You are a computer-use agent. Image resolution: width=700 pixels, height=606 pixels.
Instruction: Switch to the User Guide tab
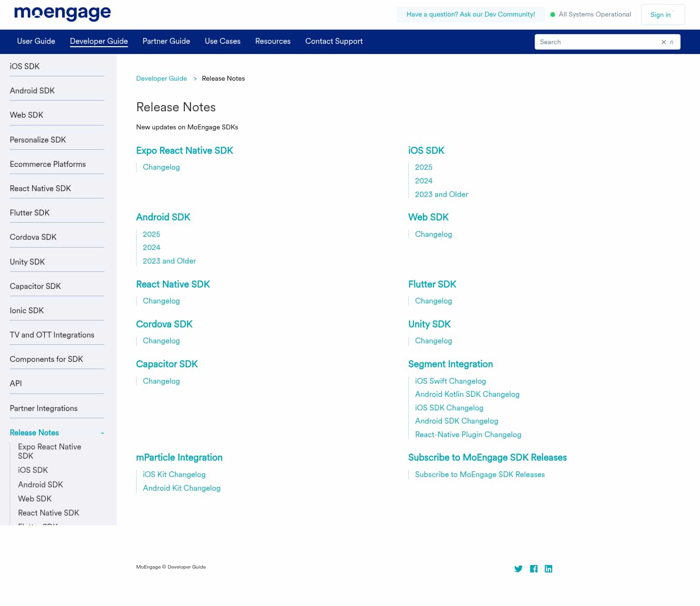[36, 41]
